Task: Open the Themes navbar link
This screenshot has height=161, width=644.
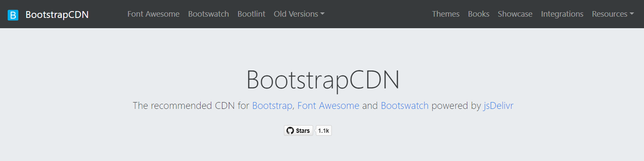Action: (446, 14)
